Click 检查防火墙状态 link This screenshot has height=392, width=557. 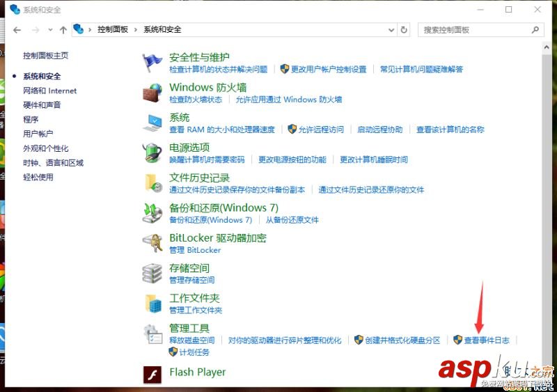click(196, 100)
